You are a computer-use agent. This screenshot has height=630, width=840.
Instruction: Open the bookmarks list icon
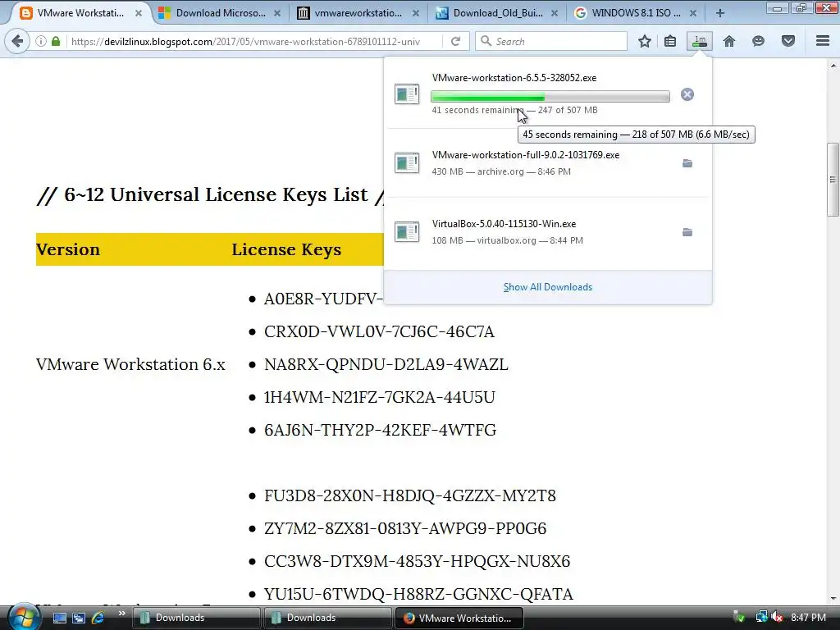(x=669, y=41)
